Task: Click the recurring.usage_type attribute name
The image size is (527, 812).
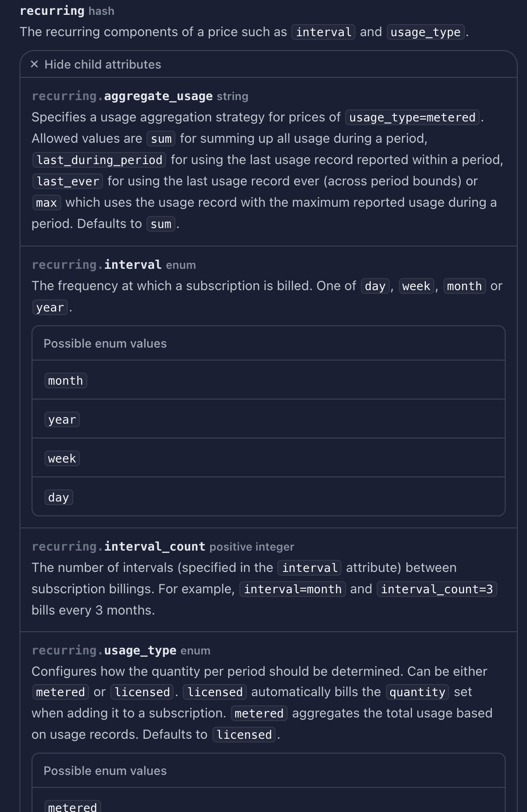Action: (x=104, y=650)
